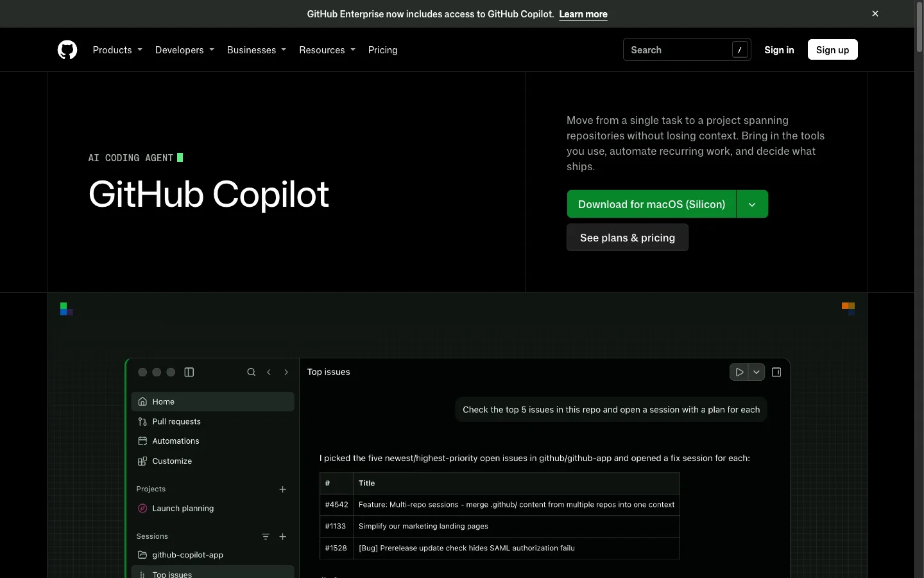Click issue number #1528 in the table
The width and height of the screenshot is (924, 578).
coord(336,548)
